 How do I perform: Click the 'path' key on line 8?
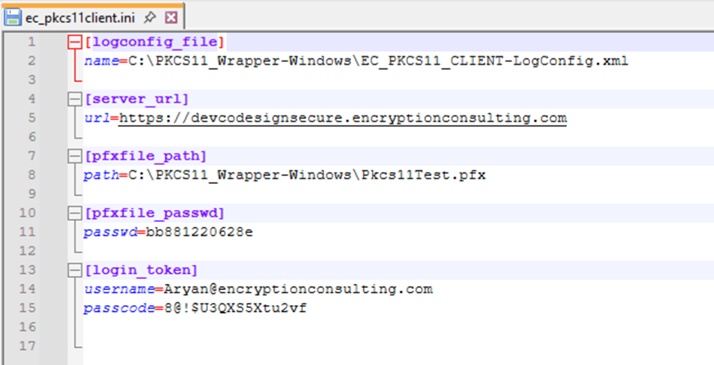[x=101, y=175]
